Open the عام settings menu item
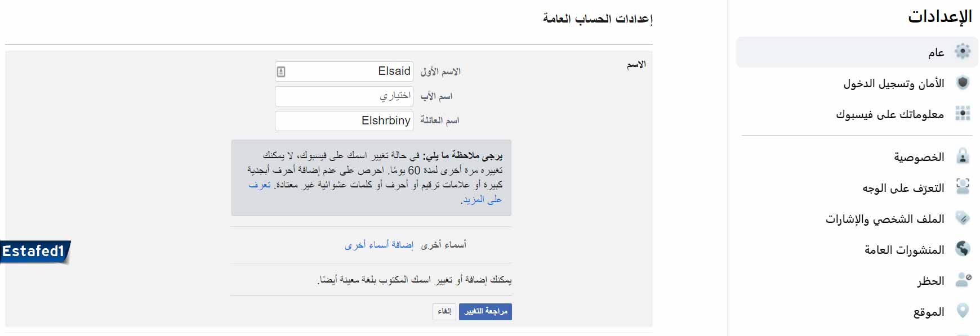980x336 pixels. coord(936,52)
